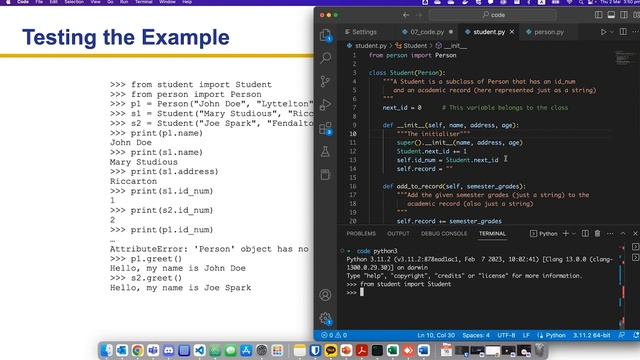Open Source Control view
The image size is (640, 360).
(x=325, y=81)
